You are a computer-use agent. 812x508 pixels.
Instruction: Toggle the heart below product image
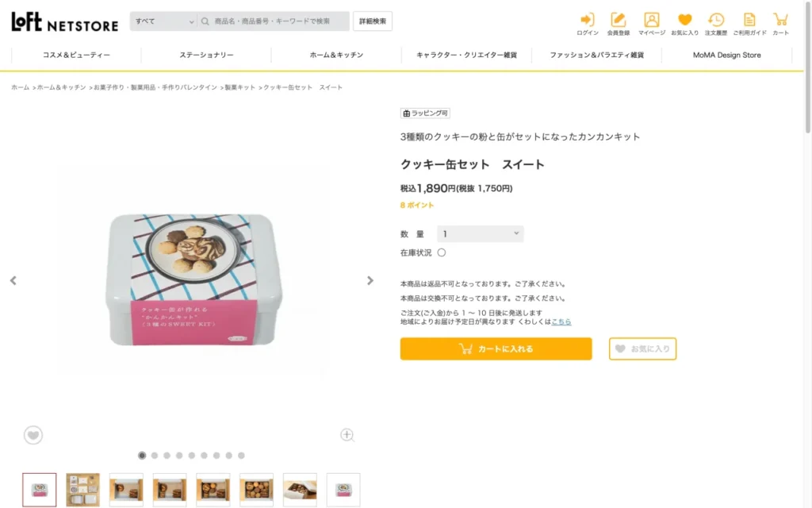pyautogui.click(x=33, y=435)
